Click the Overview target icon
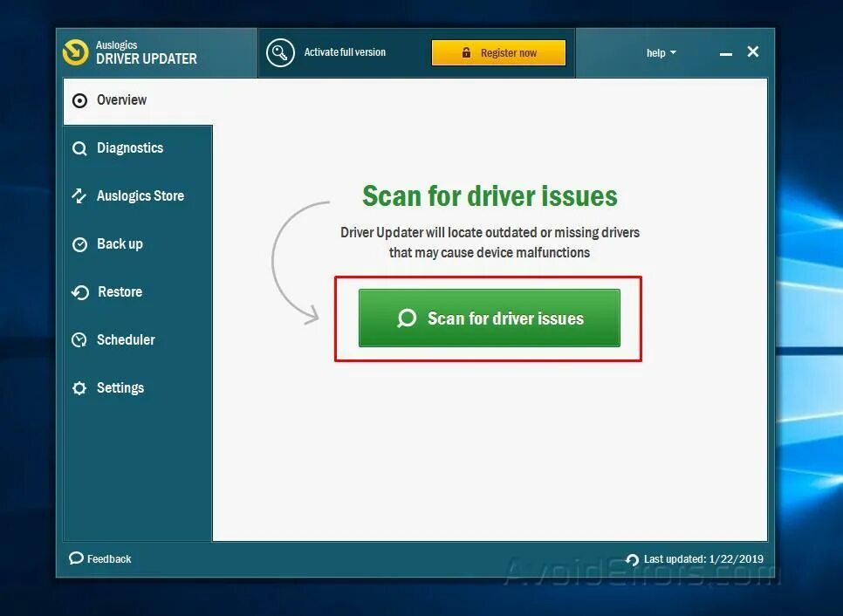 79,100
